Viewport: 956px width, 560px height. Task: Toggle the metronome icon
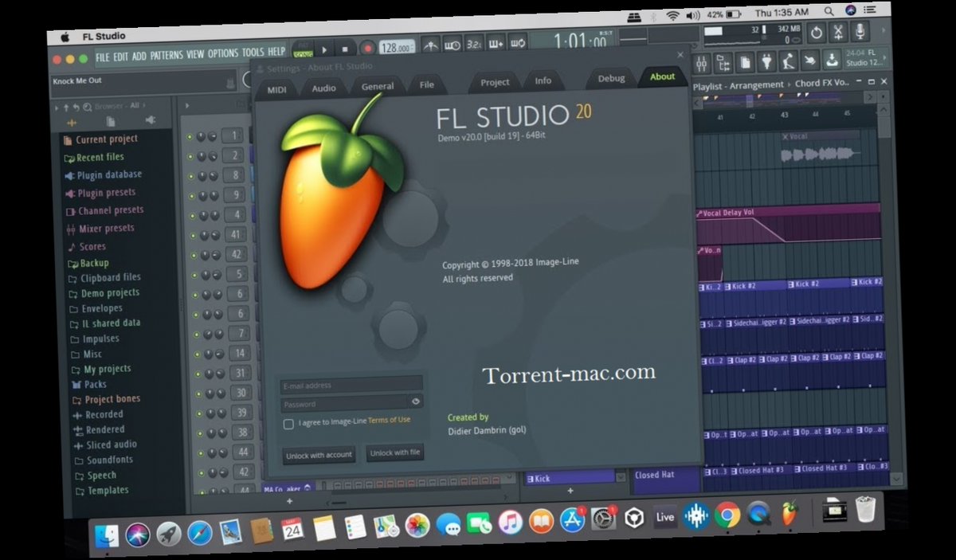(431, 45)
